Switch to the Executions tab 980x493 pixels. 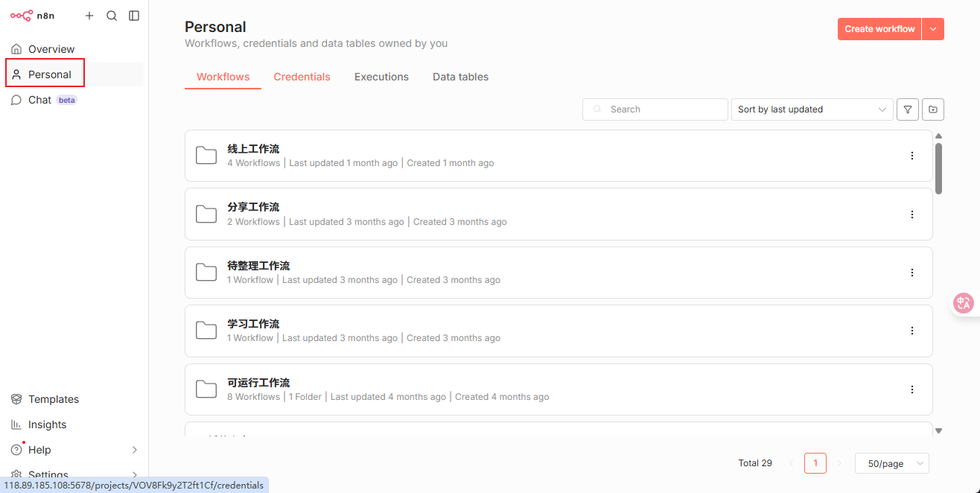tap(381, 77)
